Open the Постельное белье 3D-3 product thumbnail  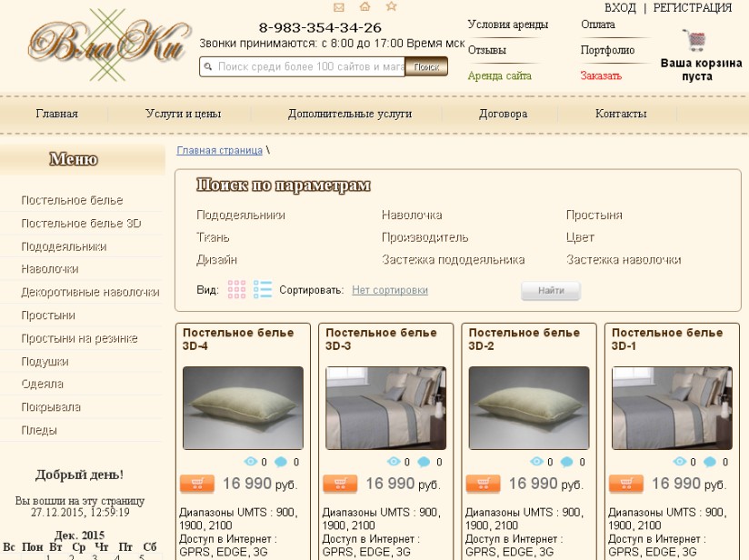coord(386,408)
